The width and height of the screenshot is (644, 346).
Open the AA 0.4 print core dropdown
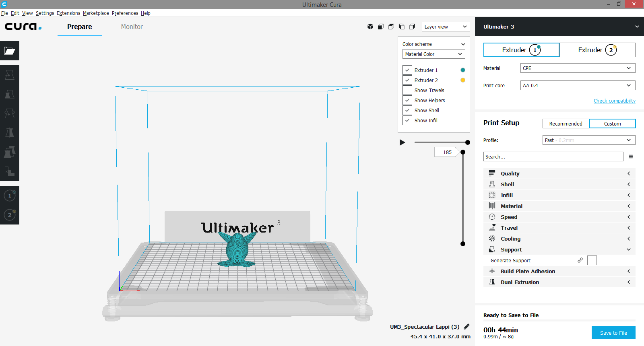click(x=578, y=85)
